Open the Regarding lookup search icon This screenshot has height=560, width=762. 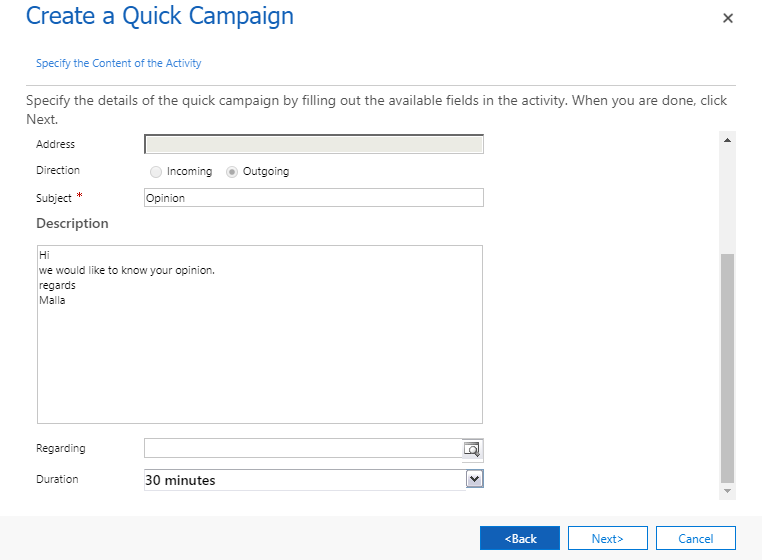(472, 449)
